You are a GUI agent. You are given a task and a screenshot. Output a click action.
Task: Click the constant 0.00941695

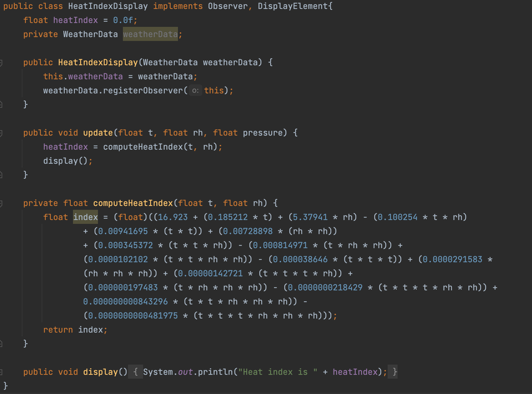coord(123,231)
